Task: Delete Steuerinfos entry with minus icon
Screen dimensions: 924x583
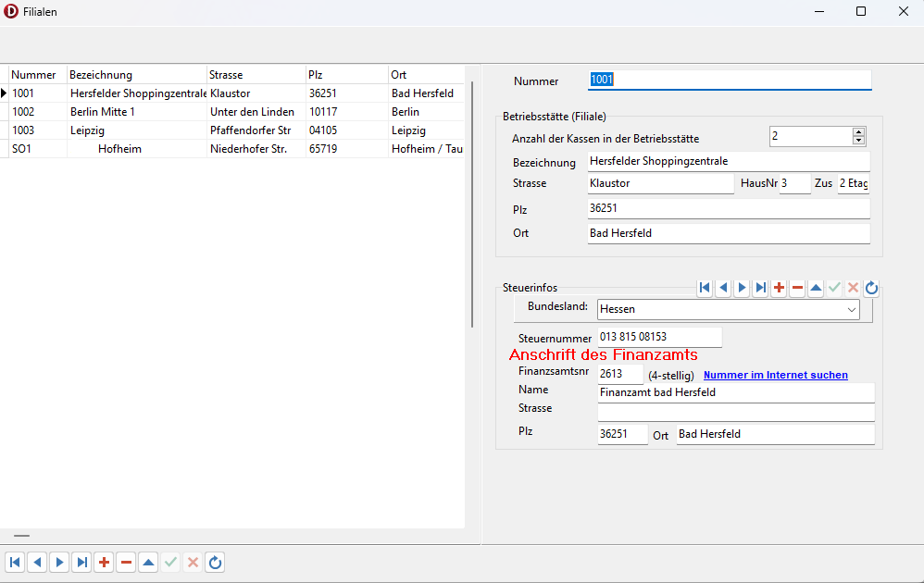Action: [x=797, y=288]
